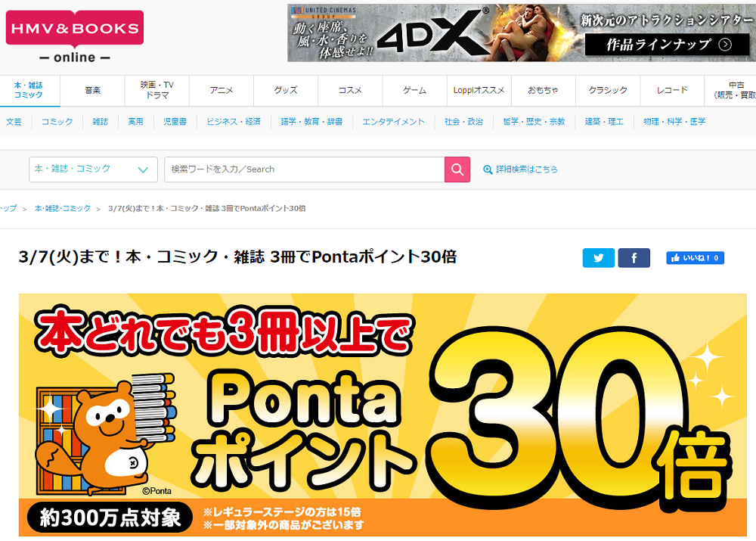
Task: Open 詳細検索はこちら advanced search link
Action: click(520, 169)
